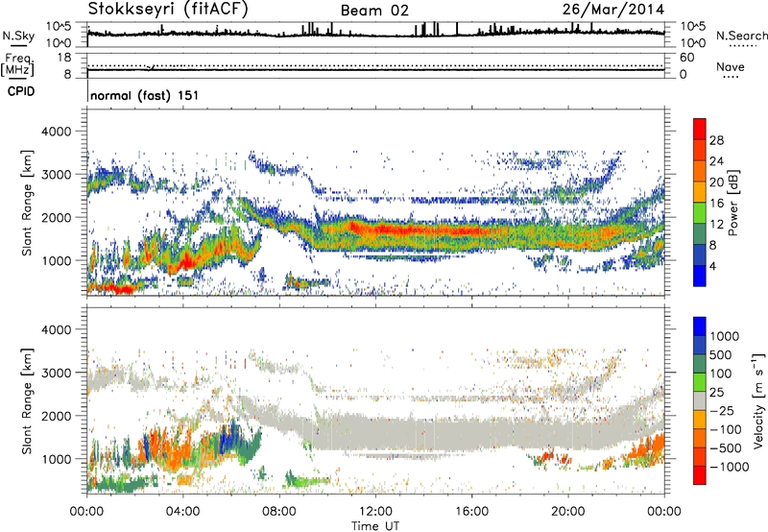Click the 'CPID' label
768x532 pixels.
pos(21,91)
